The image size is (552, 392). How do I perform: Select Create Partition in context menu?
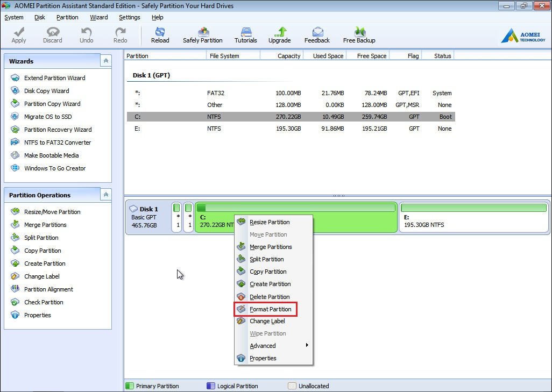coord(273,284)
